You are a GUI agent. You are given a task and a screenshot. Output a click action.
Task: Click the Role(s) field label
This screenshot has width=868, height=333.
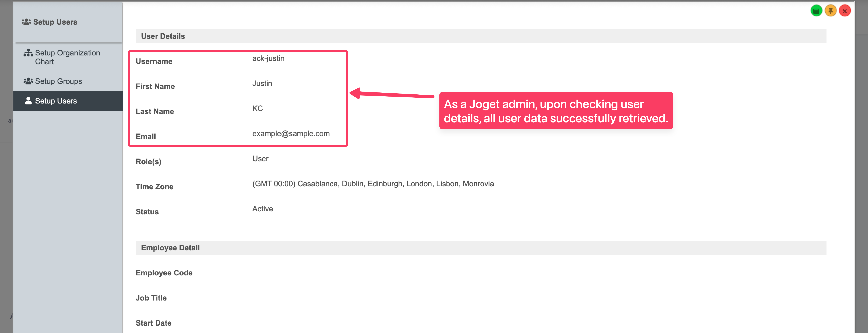(149, 162)
